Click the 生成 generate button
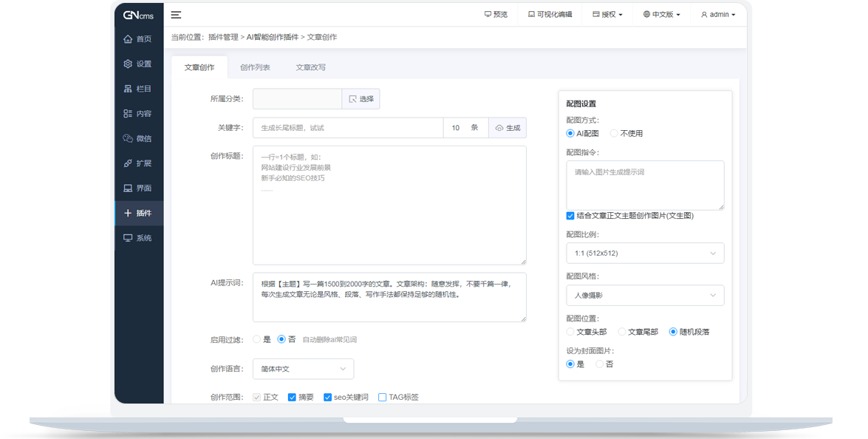The height and width of the screenshot is (439, 868). [508, 128]
